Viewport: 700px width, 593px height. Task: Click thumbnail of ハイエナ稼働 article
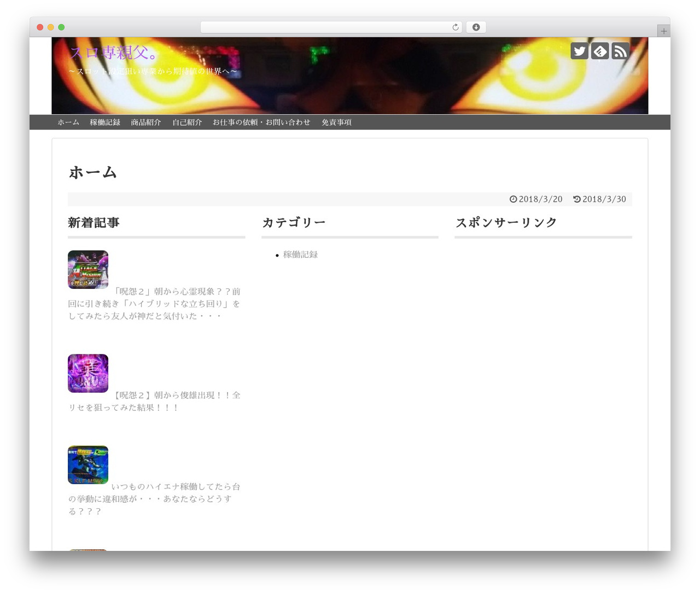coord(88,465)
